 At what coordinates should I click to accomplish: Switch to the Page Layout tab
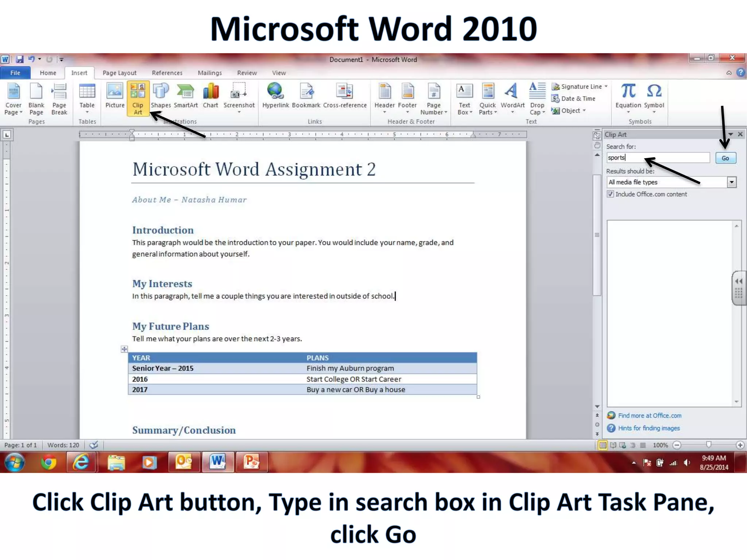tap(120, 73)
